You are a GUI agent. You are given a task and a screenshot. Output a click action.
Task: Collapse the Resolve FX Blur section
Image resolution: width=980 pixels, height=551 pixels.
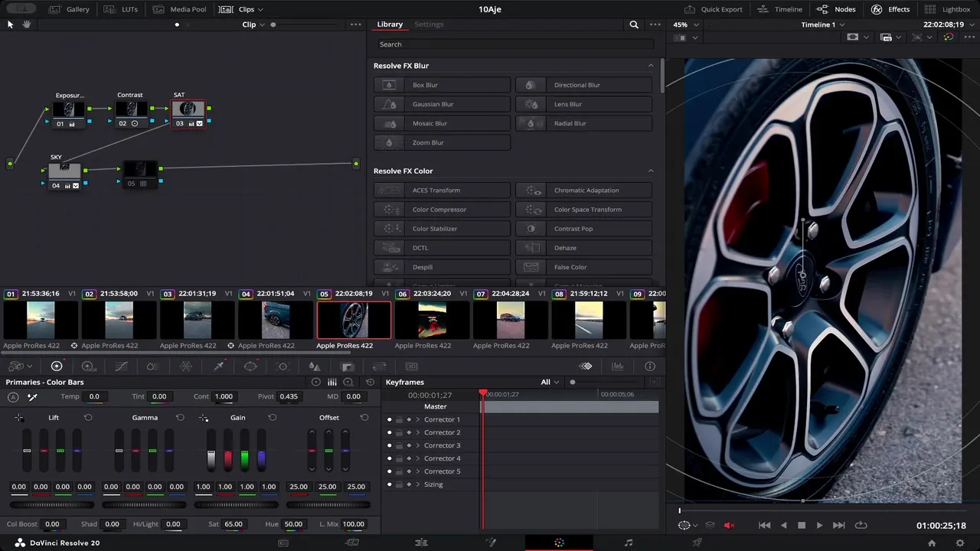point(651,66)
